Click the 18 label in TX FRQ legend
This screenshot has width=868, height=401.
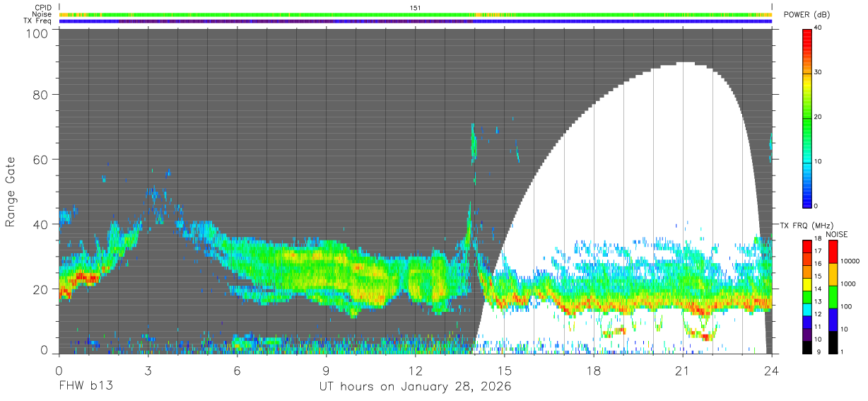819,238
